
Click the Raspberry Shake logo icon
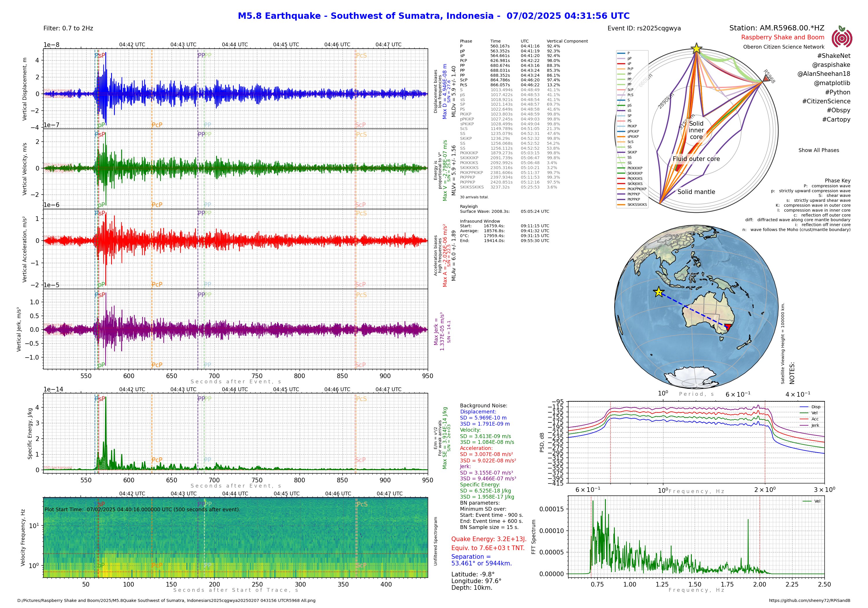pos(842,38)
